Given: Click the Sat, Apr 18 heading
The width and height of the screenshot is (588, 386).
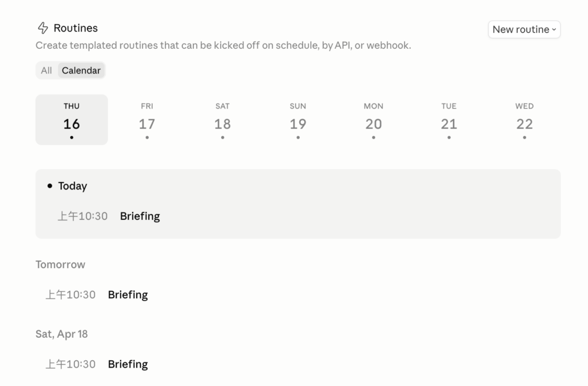Looking at the screenshot, I should [x=61, y=334].
